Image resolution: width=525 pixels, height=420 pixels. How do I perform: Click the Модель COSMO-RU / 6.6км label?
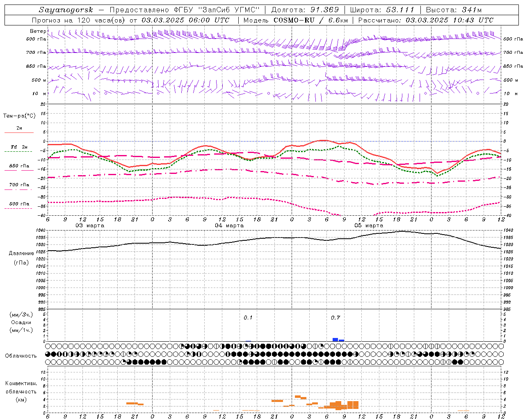(295, 20)
